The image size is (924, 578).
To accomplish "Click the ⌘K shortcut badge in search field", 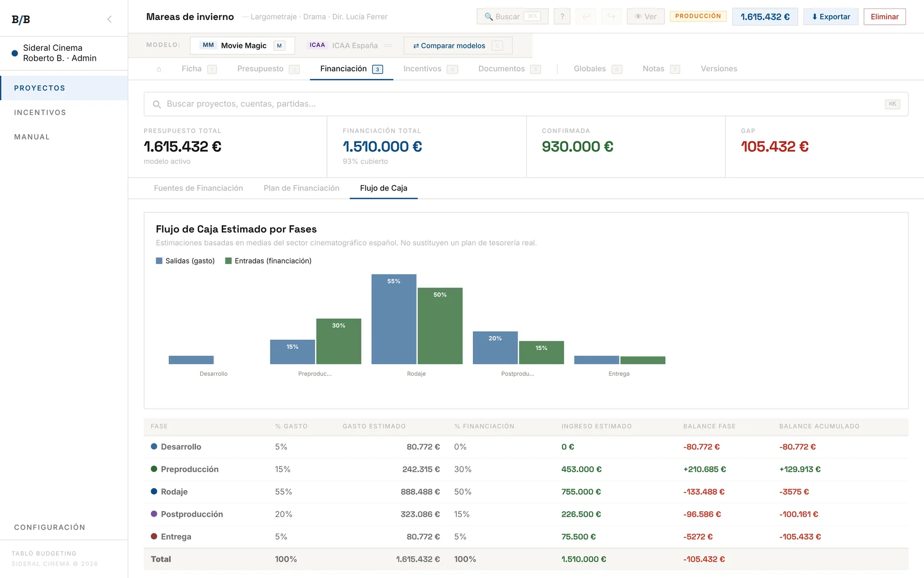I will pos(893,104).
